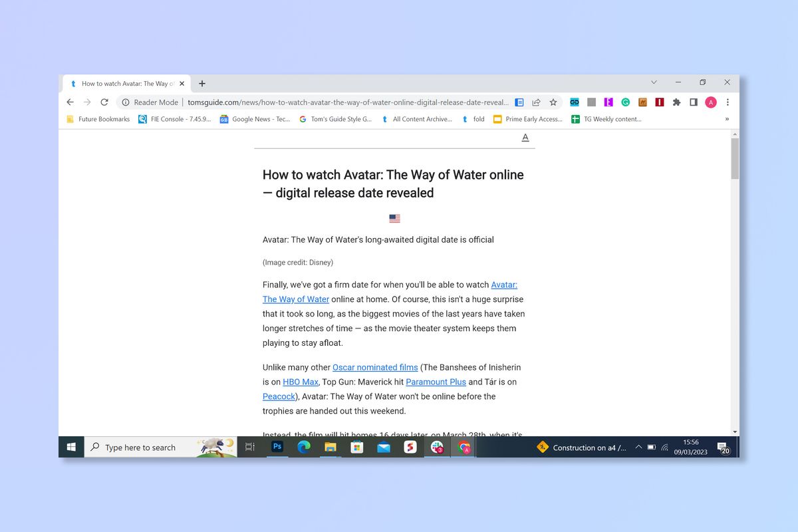798x532 pixels.
Task: Click the Avatar: The Way of Water link
Action: coord(504,285)
